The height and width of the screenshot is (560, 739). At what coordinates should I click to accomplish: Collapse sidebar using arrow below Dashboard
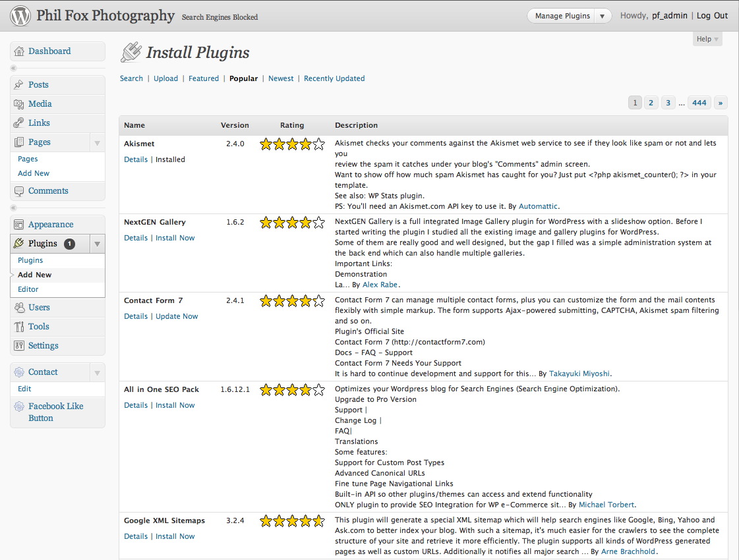(13, 69)
